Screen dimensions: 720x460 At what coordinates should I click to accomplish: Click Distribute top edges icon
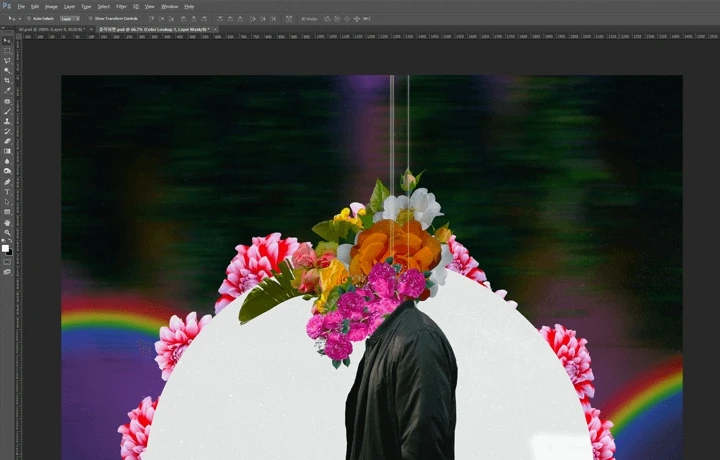click(220, 19)
